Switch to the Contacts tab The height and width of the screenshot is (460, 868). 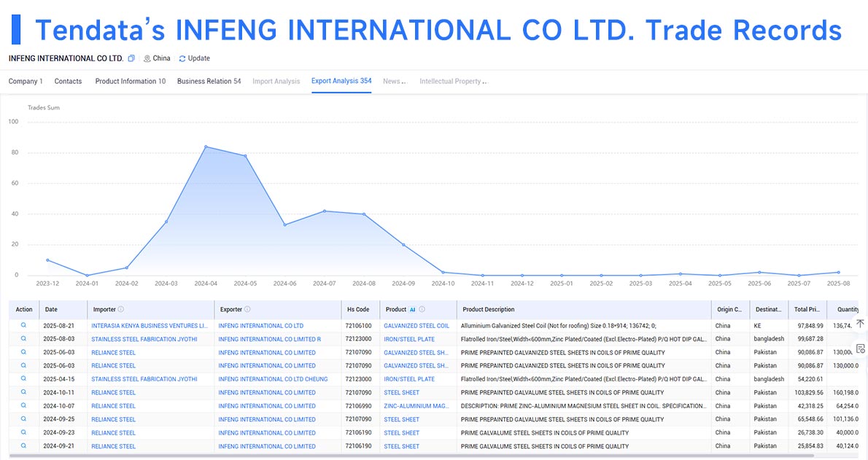tap(68, 82)
